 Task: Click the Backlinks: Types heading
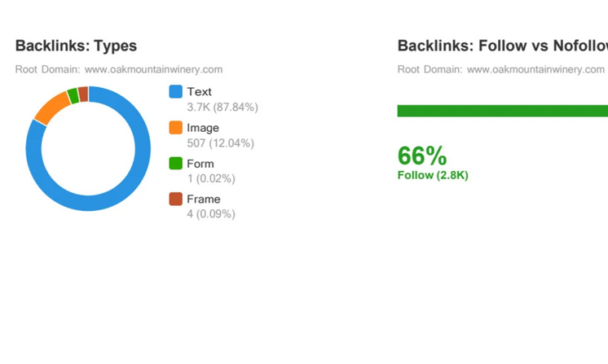click(76, 46)
